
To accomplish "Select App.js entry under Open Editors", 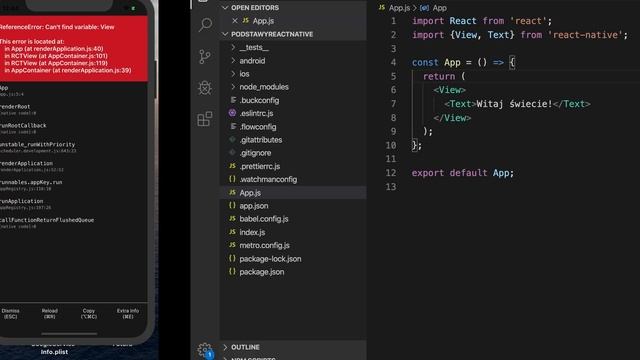I will (293, 20).
